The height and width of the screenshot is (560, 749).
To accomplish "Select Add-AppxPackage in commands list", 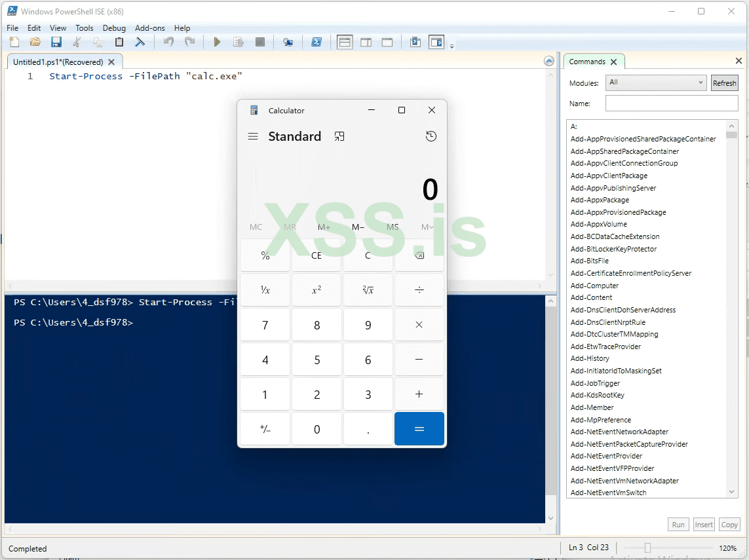I will 600,200.
